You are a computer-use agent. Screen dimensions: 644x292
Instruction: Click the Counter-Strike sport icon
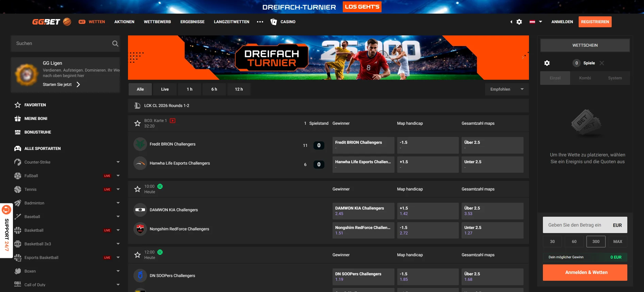[x=18, y=162]
